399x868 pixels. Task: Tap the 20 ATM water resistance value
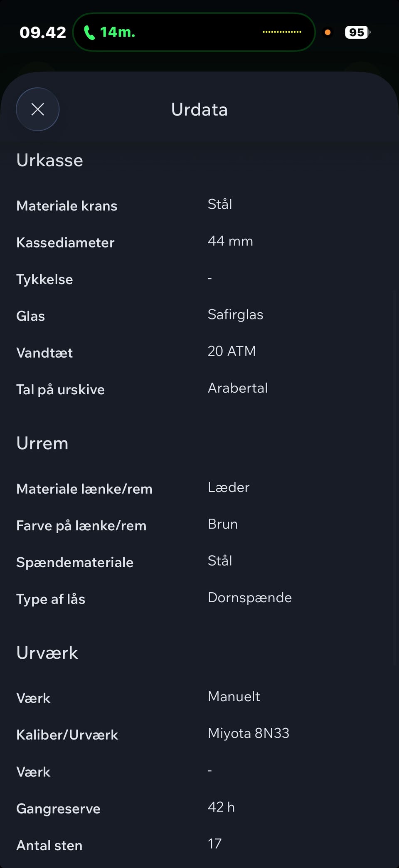232,351
